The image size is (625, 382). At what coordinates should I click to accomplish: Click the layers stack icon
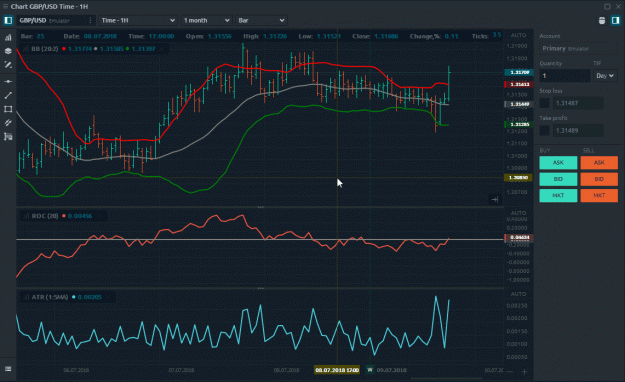tap(8, 51)
